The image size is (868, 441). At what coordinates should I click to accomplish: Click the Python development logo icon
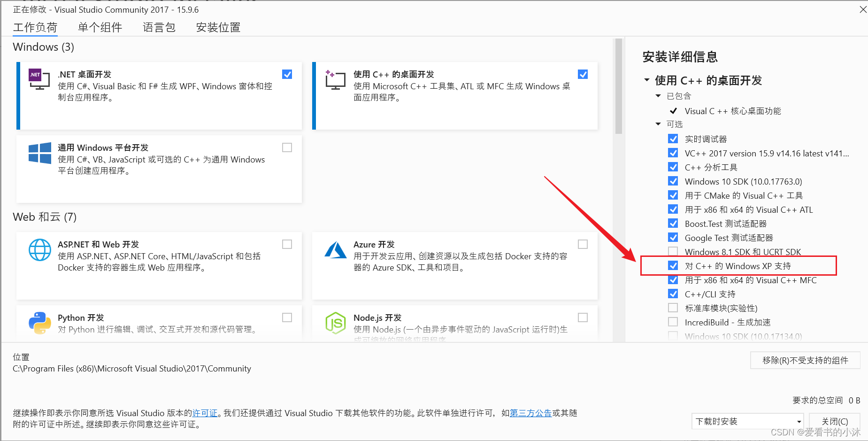point(40,323)
